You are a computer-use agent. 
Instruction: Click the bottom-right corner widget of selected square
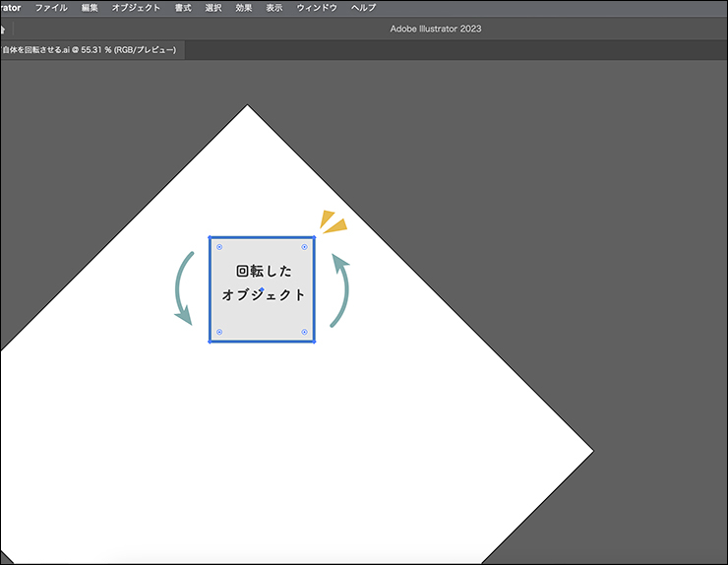304,332
